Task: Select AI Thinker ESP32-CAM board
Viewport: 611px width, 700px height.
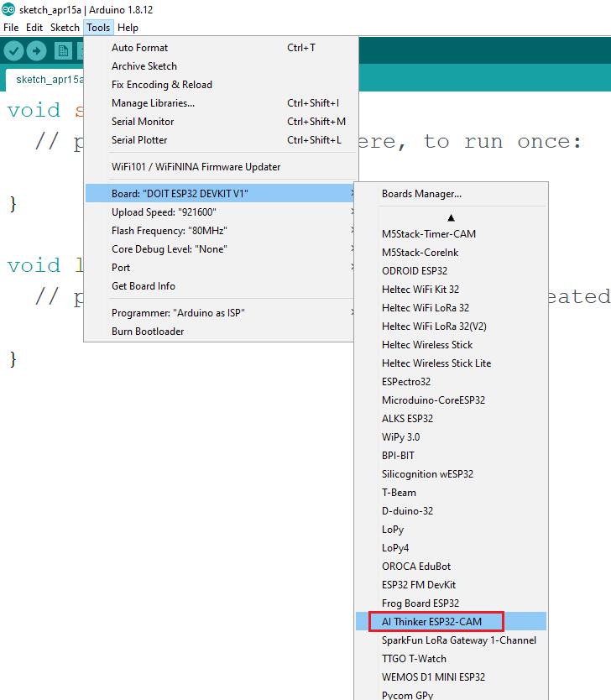Action: point(452,621)
